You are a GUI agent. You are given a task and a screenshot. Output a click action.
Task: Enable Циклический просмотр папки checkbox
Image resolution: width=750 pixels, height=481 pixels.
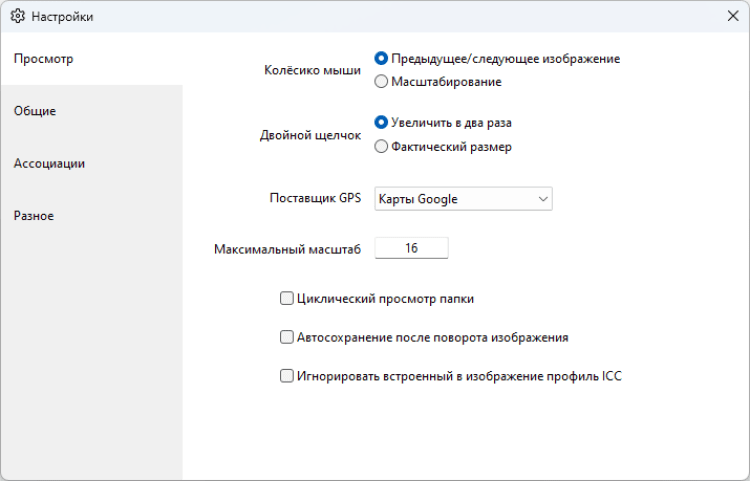click(287, 298)
